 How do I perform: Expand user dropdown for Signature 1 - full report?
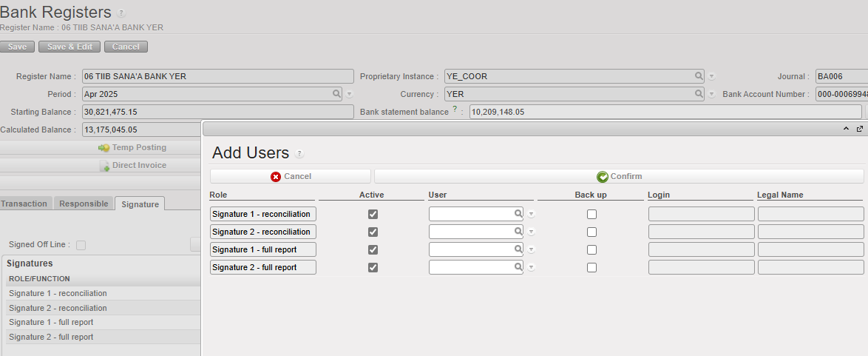(x=531, y=249)
